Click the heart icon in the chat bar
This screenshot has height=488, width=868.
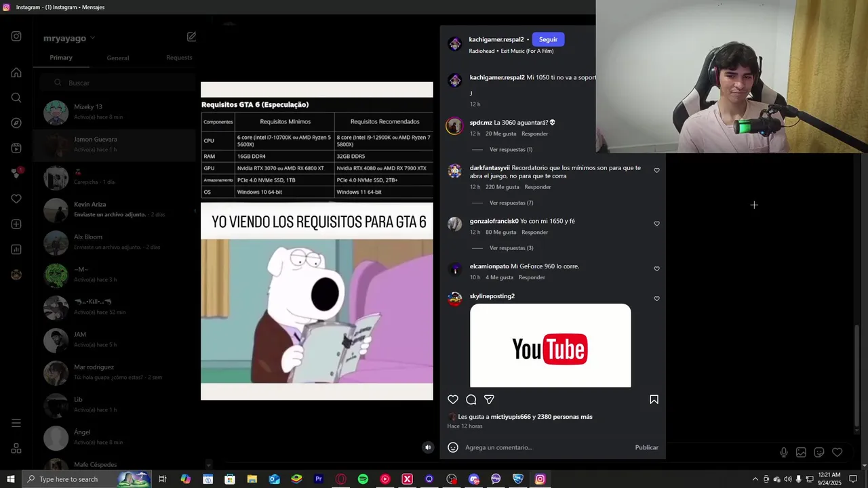pos(837,452)
